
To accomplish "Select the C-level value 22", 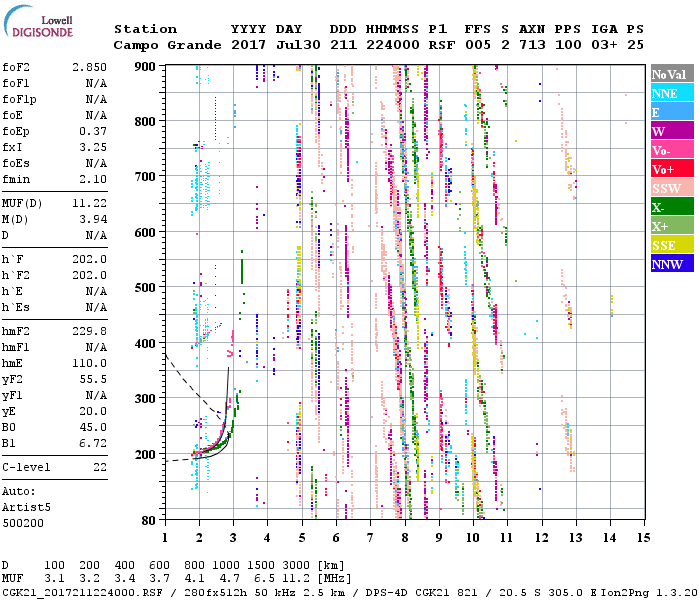I will [99, 467].
